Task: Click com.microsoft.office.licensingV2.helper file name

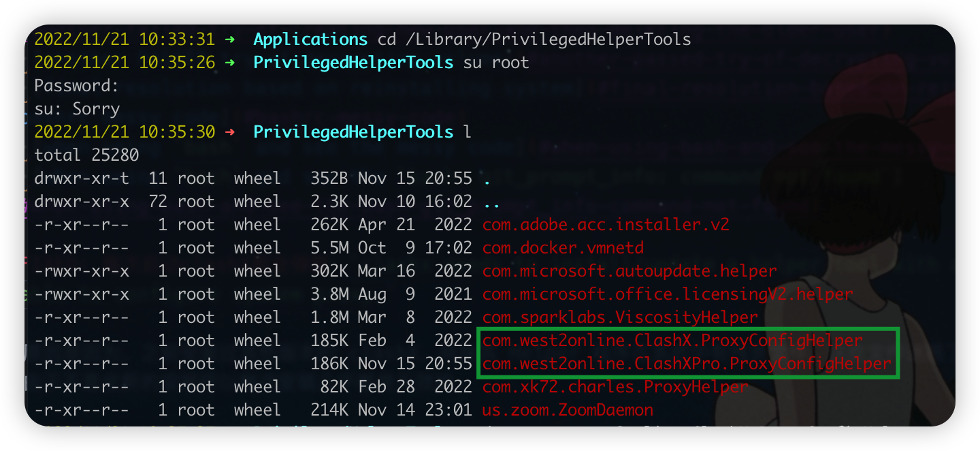Action: (668, 294)
